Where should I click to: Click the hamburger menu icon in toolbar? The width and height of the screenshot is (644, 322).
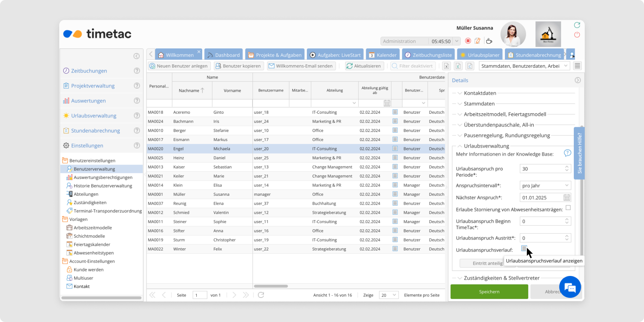(x=577, y=66)
